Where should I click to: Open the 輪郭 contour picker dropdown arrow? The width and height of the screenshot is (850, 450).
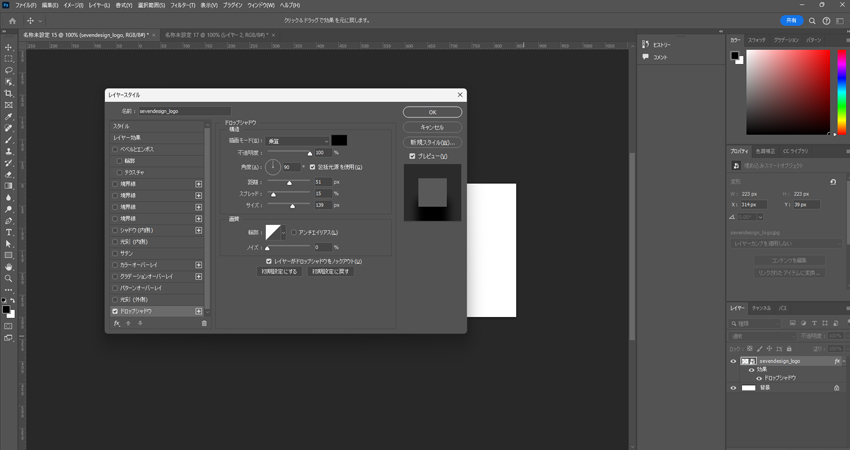click(283, 233)
